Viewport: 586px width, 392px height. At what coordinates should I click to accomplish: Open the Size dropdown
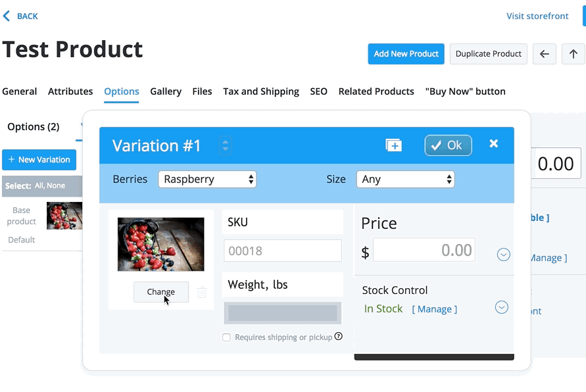point(405,179)
